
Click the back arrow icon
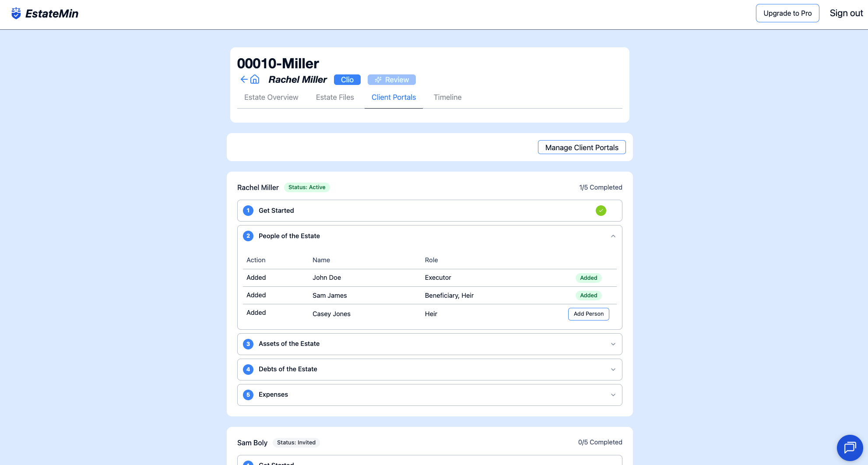tap(244, 79)
